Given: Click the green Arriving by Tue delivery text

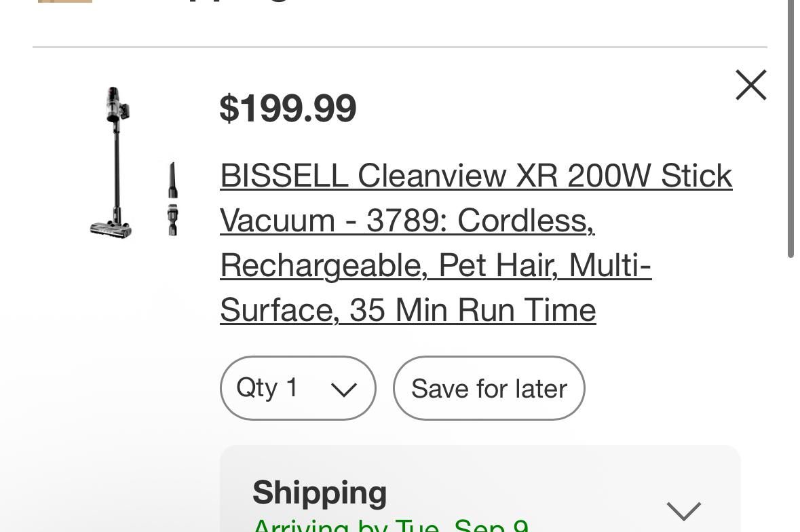Looking at the screenshot, I should coord(390,526).
